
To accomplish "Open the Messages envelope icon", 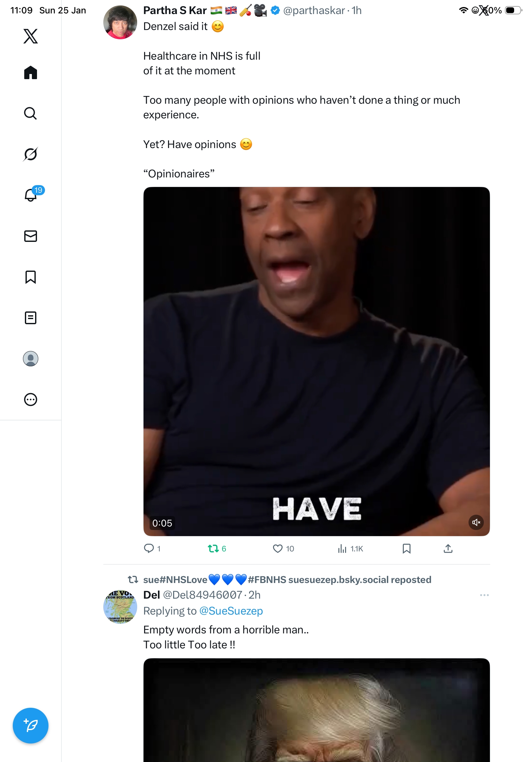I will pyautogui.click(x=31, y=236).
